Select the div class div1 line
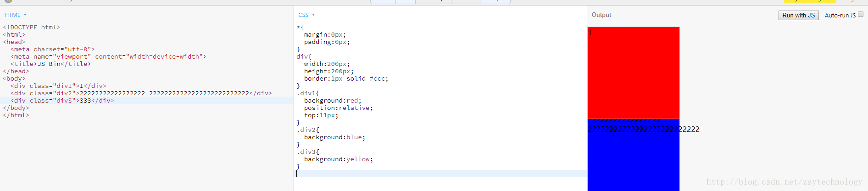Screen dimensions: 868x191 pos(59,86)
